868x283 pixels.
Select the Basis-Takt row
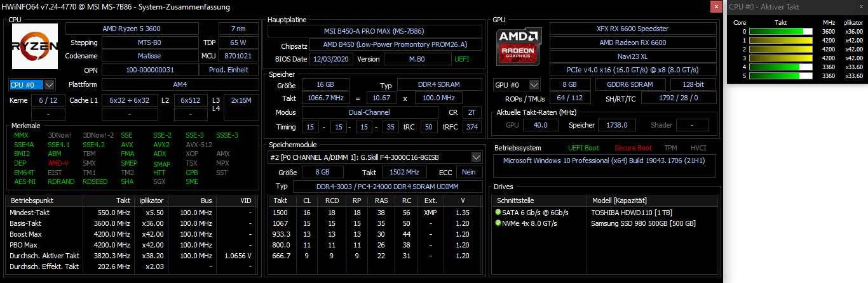point(132,223)
